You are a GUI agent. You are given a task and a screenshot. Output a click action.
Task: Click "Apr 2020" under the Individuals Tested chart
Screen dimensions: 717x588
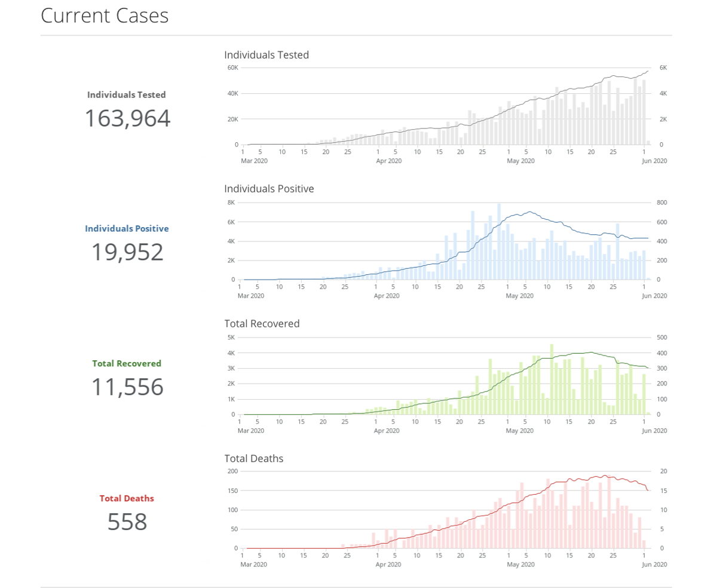(x=389, y=161)
